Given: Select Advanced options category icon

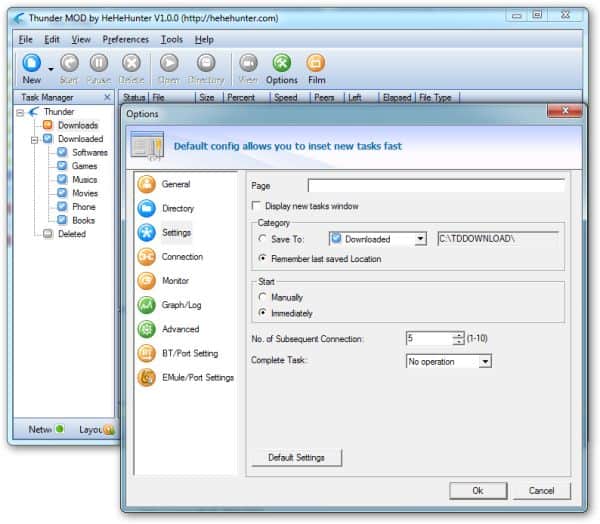Looking at the screenshot, I should 147,329.
